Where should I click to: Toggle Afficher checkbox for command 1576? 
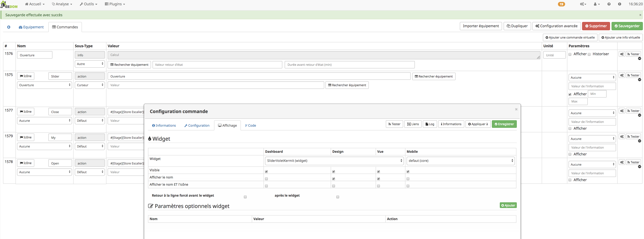[x=570, y=54]
